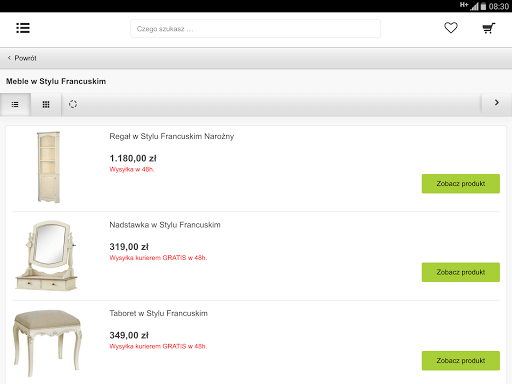Tap the battery indicator in status bar
The image size is (512, 384).
483,6
